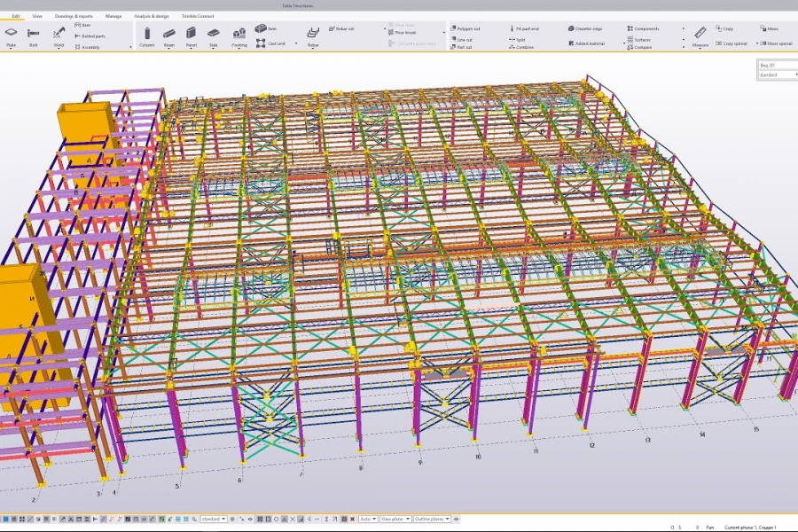The width and height of the screenshot is (798, 532).
Task: Open the standard selection filter dropdown
Action: (x=214, y=519)
